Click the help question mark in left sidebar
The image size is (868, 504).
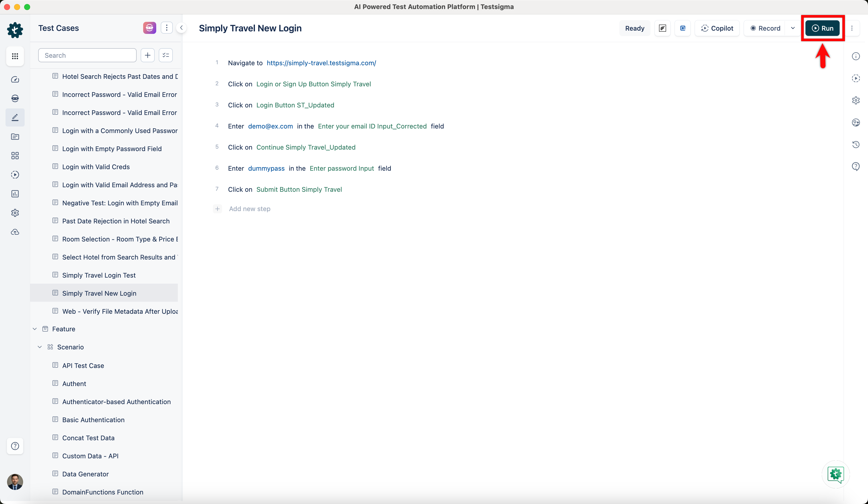coord(15,446)
